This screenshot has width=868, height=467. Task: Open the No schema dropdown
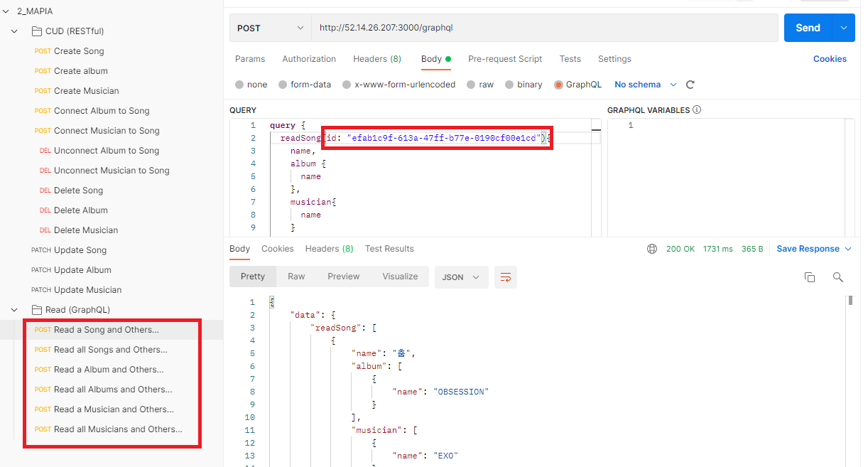pyautogui.click(x=646, y=85)
